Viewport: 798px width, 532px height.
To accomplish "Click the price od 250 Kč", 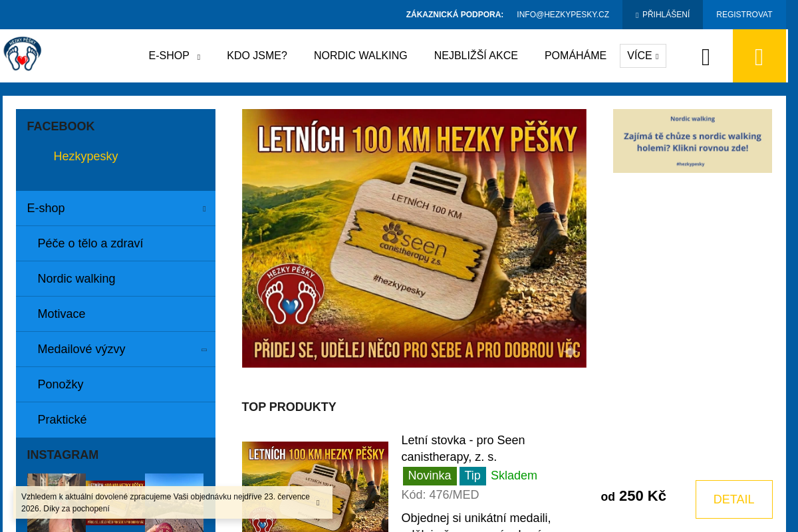I will [x=633, y=496].
